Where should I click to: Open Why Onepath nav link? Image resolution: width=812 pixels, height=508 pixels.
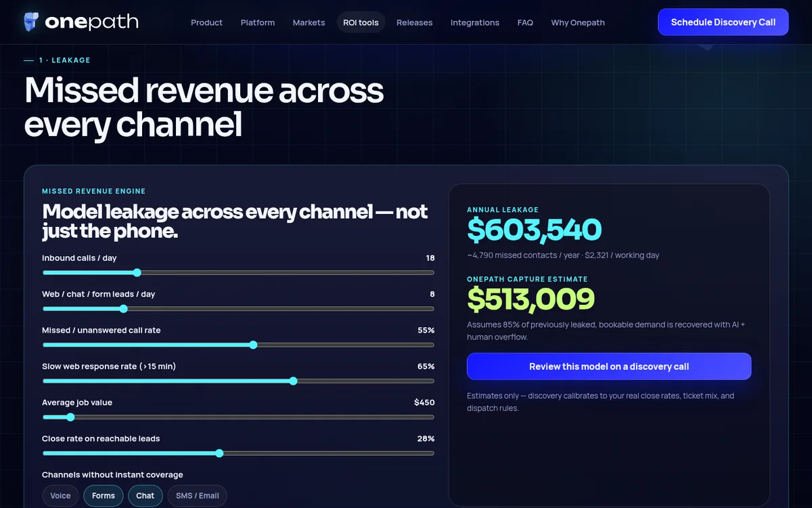(x=578, y=22)
